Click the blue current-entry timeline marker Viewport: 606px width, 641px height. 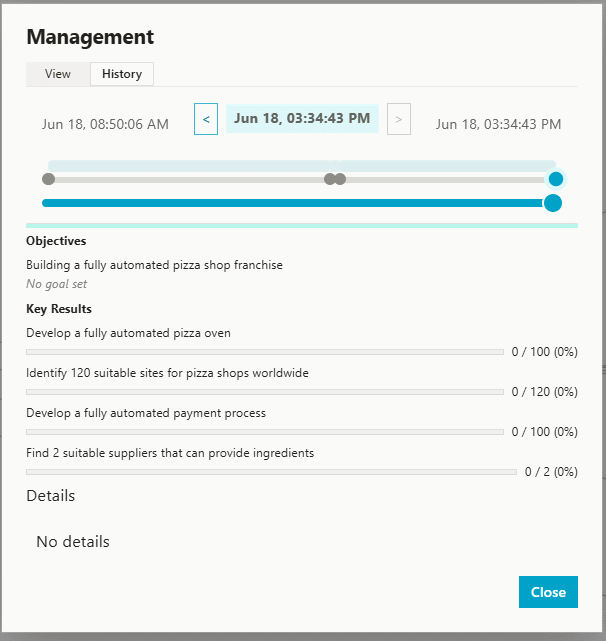(556, 179)
